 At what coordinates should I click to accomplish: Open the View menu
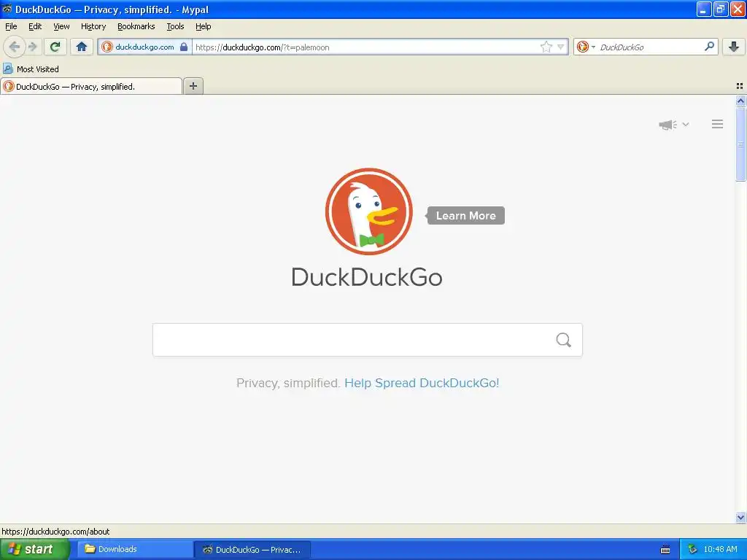61,26
